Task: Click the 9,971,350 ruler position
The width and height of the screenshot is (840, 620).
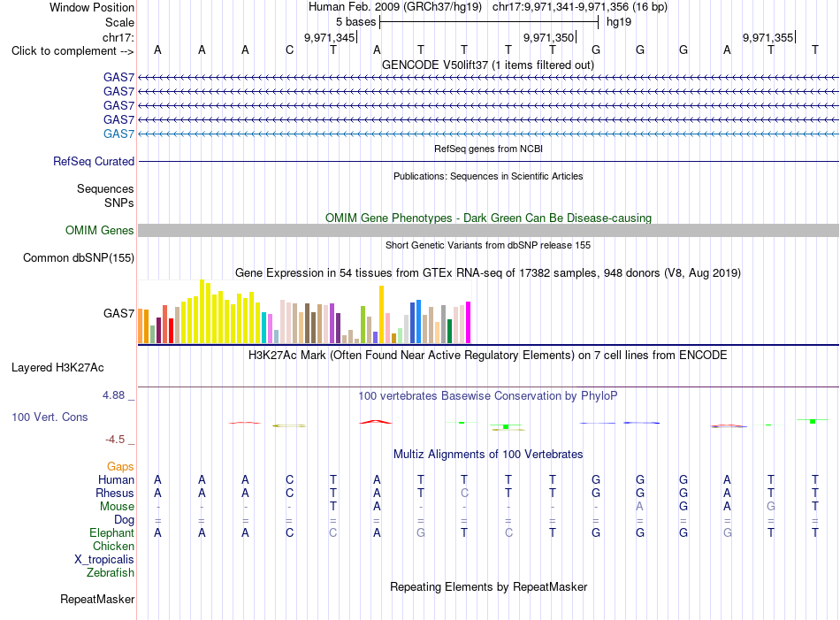Action: click(x=549, y=37)
